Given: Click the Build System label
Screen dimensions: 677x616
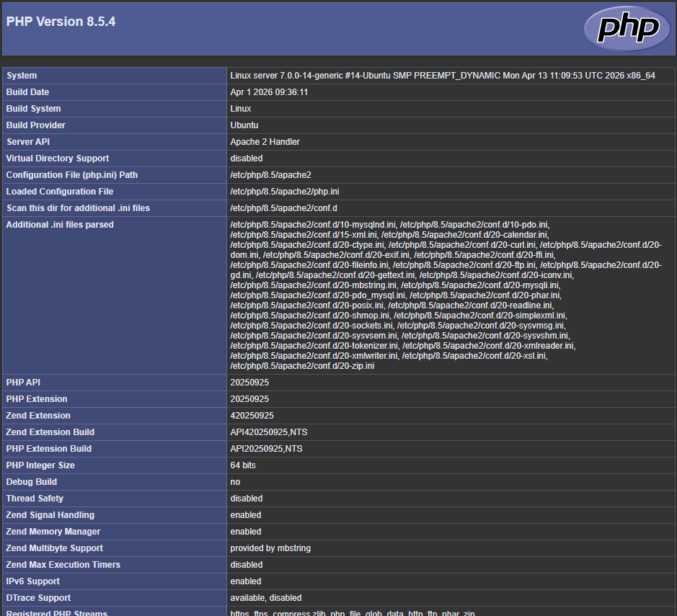Looking at the screenshot, I should [x=33, y=109].
